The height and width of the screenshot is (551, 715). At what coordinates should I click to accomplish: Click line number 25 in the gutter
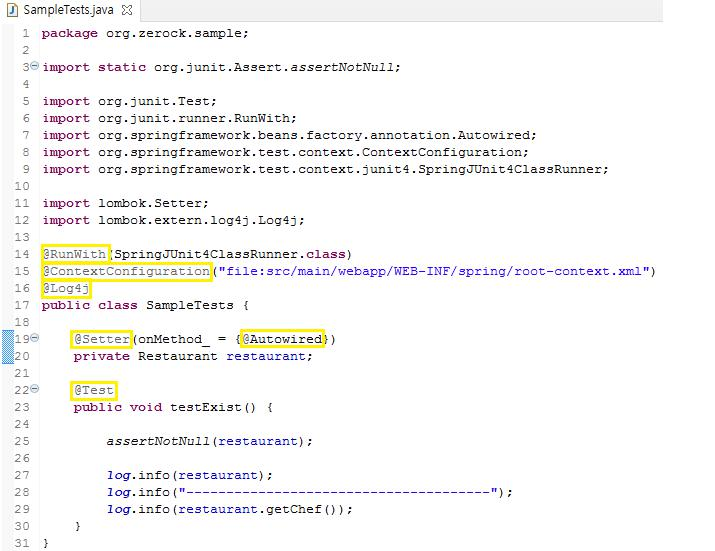click(x=22, y=442)
